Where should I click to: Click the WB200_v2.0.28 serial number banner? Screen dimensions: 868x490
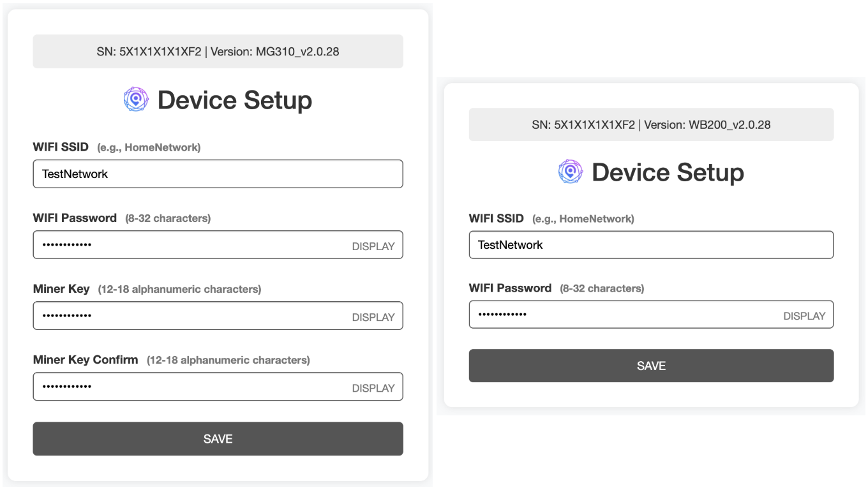click(x=651, y=125)
